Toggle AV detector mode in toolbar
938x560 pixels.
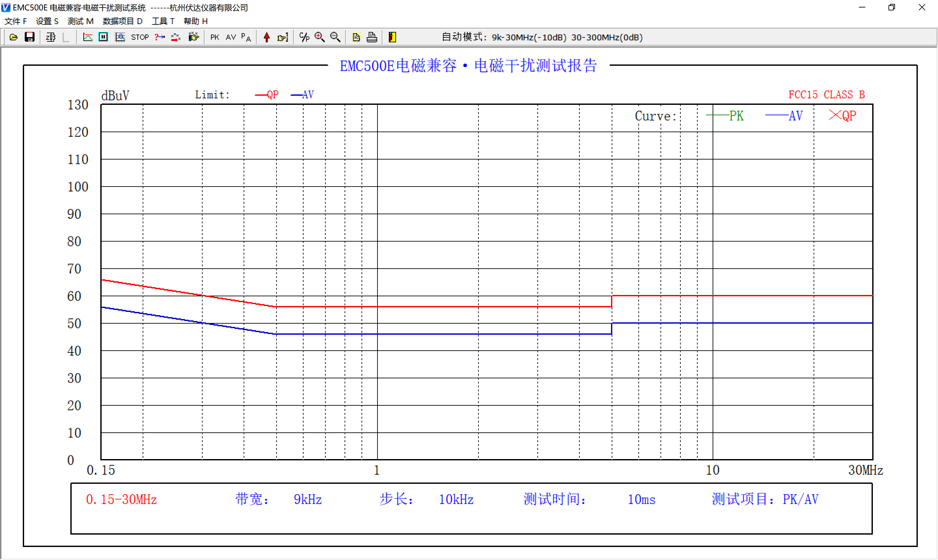(x=231, y=37)
